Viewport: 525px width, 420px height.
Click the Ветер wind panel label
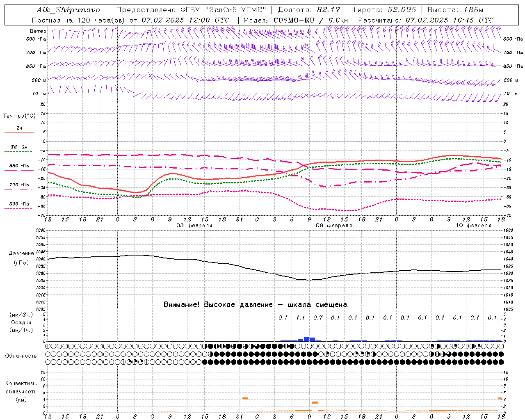pyautogui.click(x=38, y=31)
